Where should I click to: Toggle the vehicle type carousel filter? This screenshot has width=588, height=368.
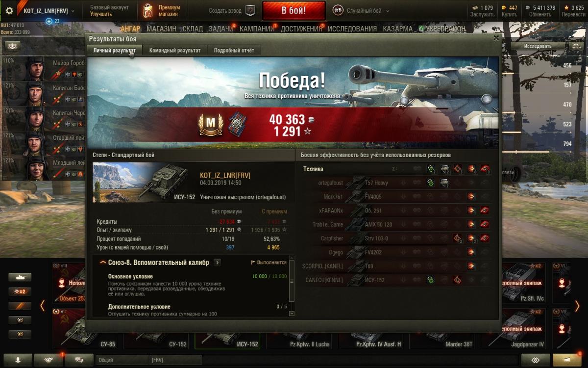point(20,277)
